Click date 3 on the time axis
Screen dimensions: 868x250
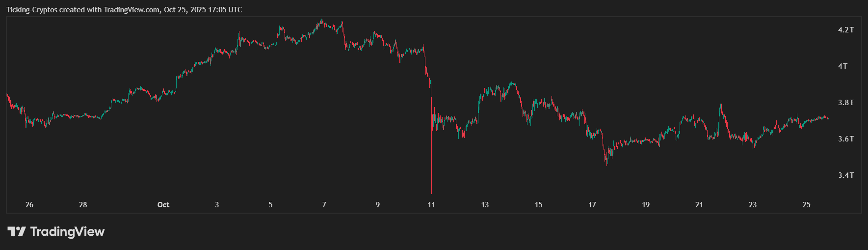click(x=217, y=205)
